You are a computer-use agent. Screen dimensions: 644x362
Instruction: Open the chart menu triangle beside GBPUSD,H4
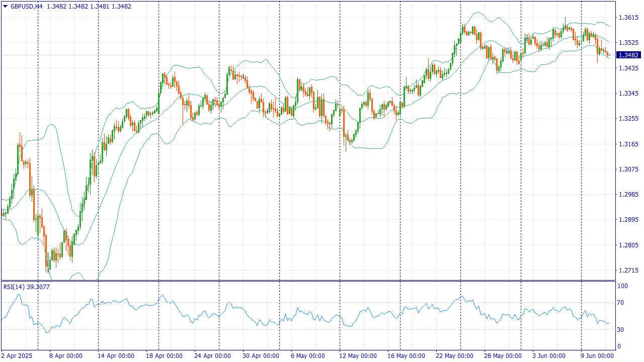(6, 7)
